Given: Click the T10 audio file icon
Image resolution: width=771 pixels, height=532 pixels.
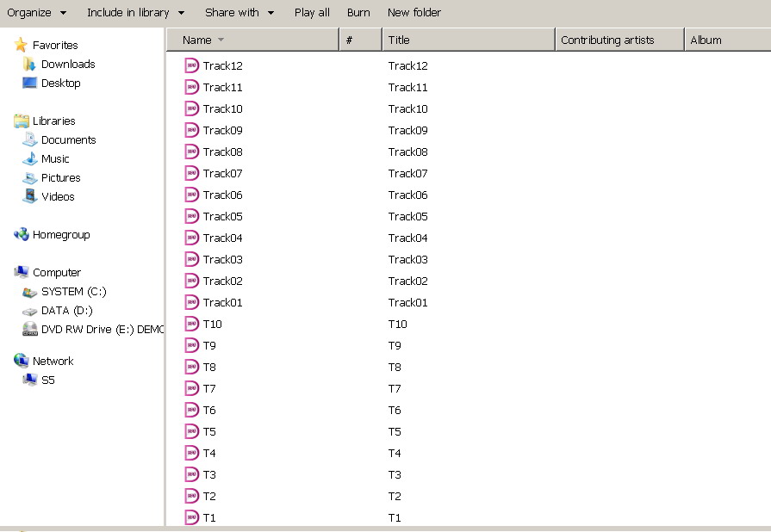Looking at the screenshot, I should (191, 324).
